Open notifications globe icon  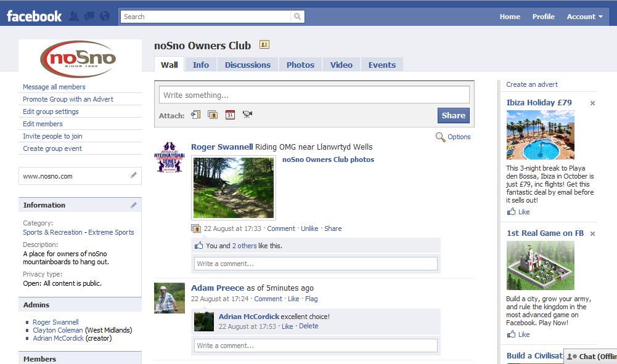pos(105,16)
